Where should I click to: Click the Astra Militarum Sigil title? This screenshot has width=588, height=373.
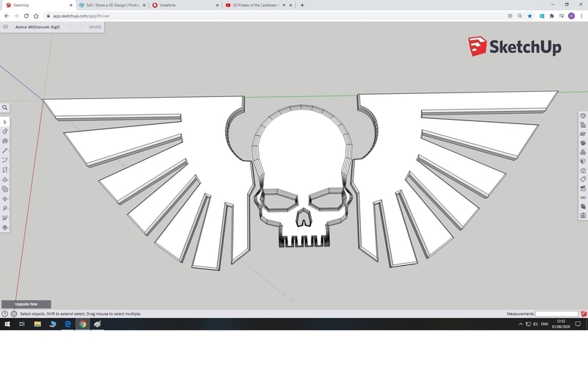37,27
